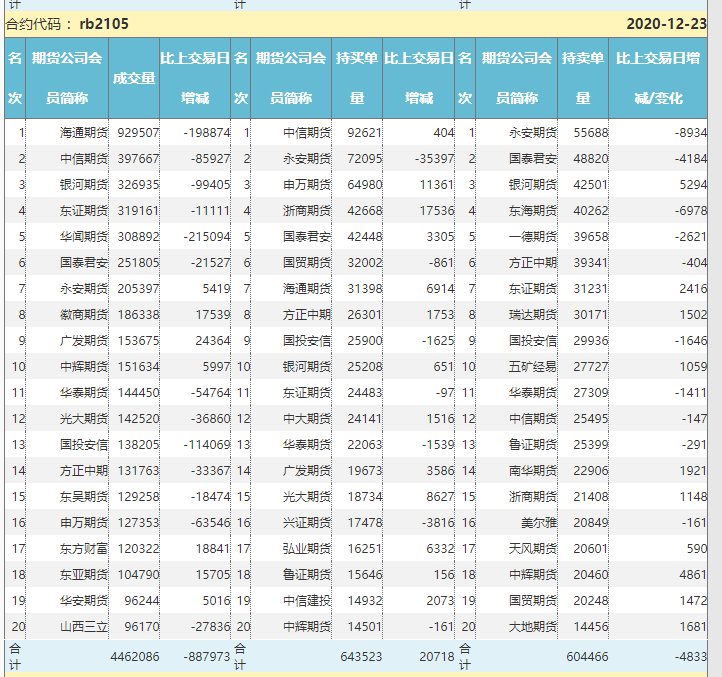Click long position value 32002

tap(365, 263)
